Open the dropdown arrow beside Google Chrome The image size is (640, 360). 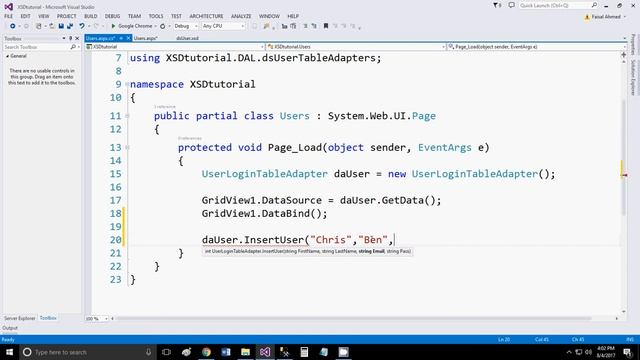pyautogui.click(x=156, y=26)
